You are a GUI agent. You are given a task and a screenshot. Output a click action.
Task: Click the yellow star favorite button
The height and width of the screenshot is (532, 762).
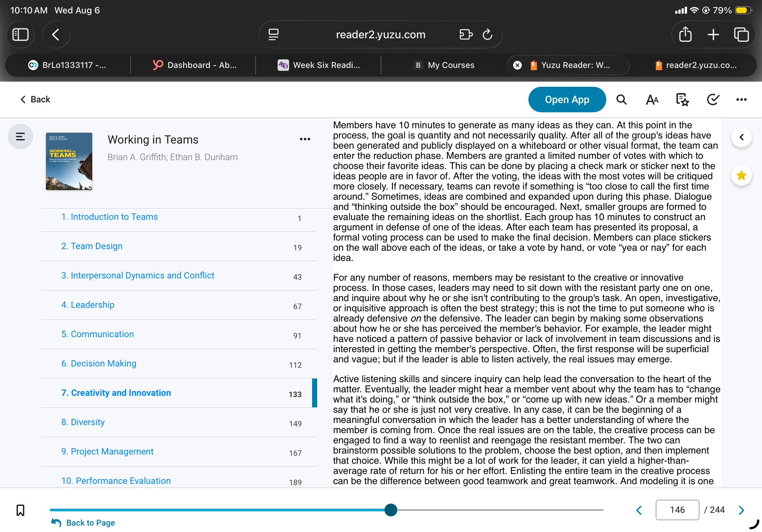pos(741,175)
